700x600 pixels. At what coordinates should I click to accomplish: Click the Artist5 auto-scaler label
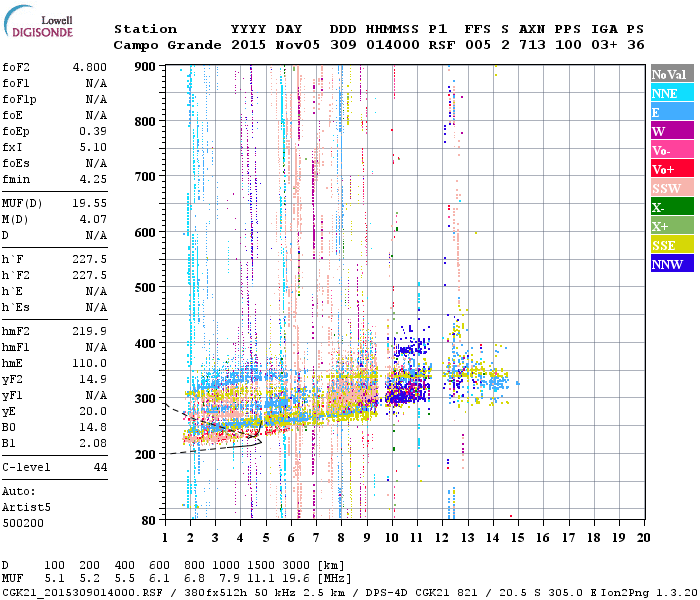26,508
